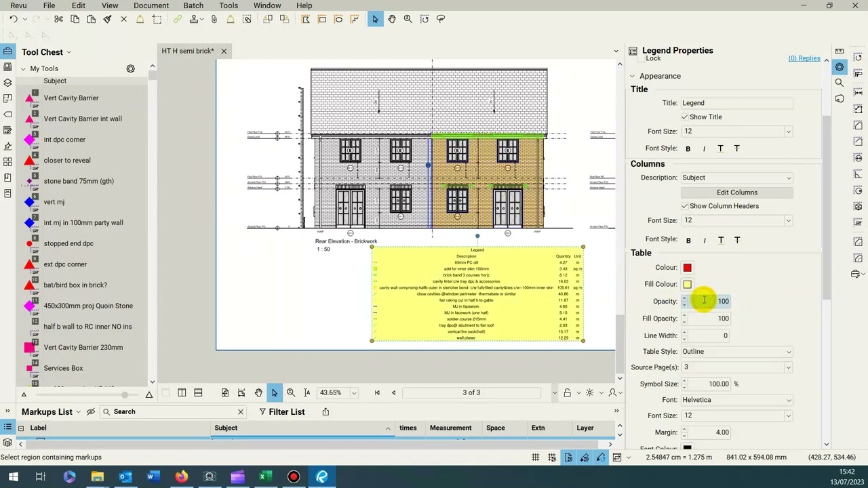Toggle the snap to grid icon
868x488 pixels.
click(x=552, y=457)
